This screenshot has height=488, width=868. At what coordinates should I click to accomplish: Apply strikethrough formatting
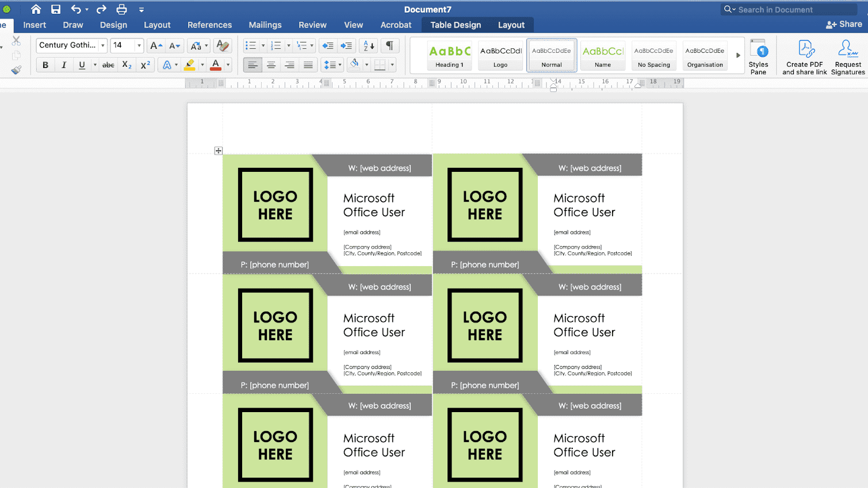click(108, 64)
